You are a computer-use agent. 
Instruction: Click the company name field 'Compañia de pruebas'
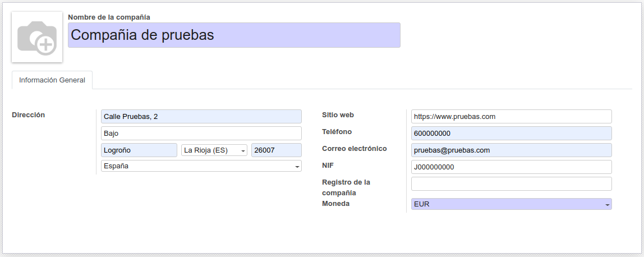point(234,35)
